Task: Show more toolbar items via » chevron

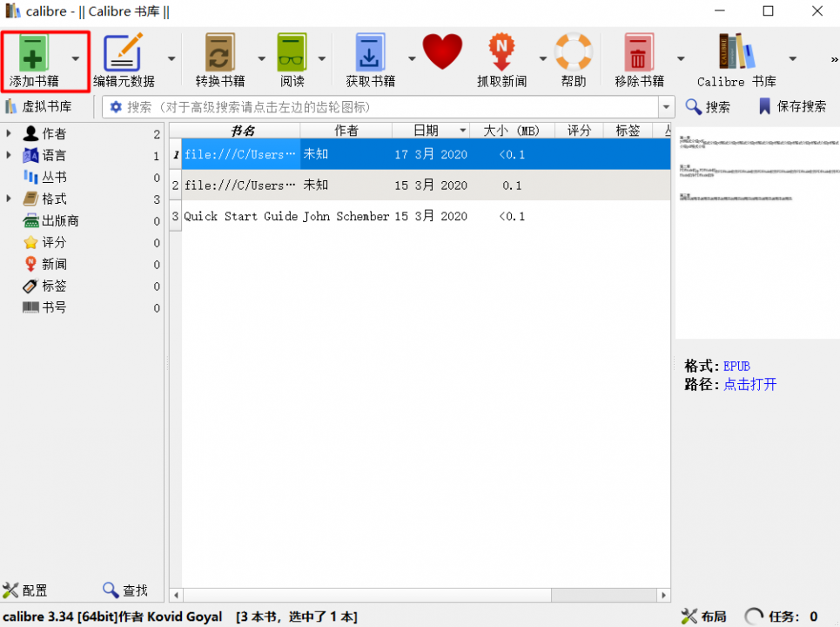Action: click(x=834, y=59)
